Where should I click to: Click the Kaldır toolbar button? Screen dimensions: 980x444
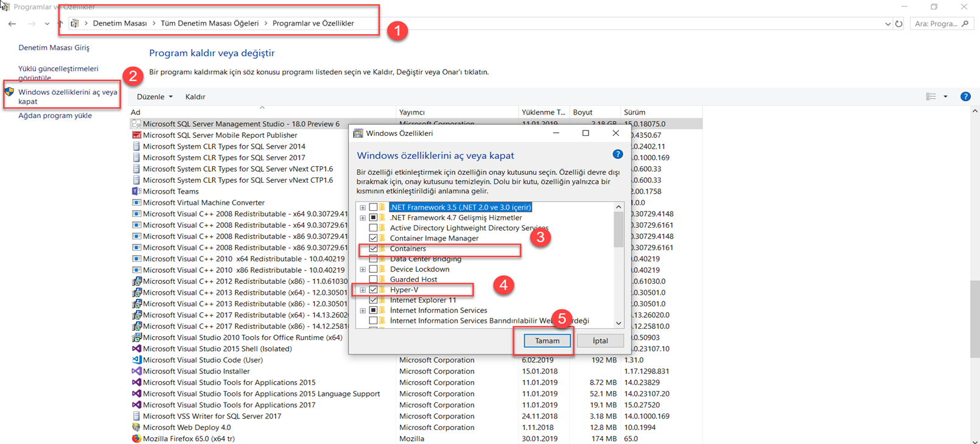tap(195, 96)
